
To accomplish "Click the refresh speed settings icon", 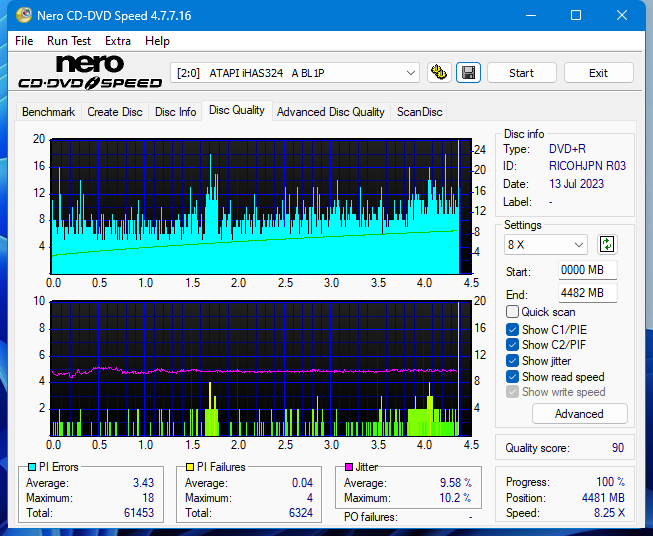I will tap(607, 244).
